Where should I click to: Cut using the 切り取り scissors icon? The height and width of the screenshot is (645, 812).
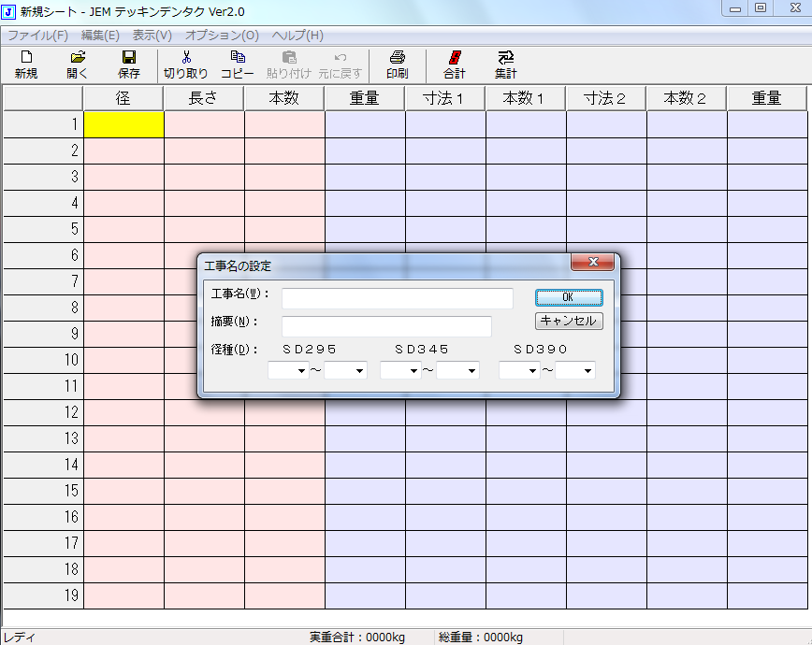click(186, 65)
